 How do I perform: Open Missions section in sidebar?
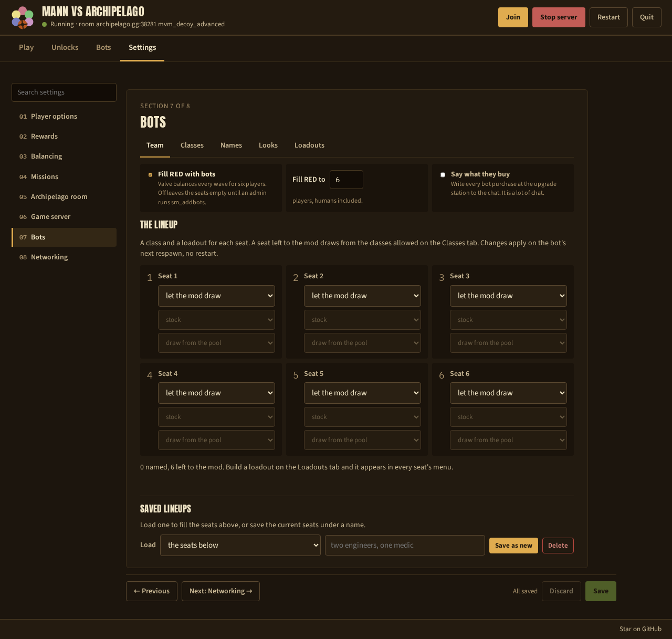(x=64, y=177)
